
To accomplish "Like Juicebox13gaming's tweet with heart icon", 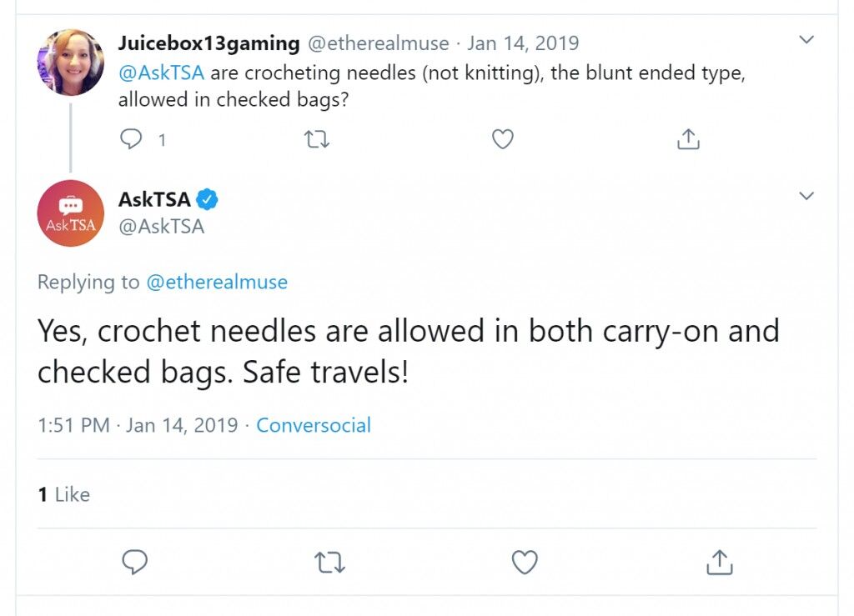I will [x=502, y=139].
